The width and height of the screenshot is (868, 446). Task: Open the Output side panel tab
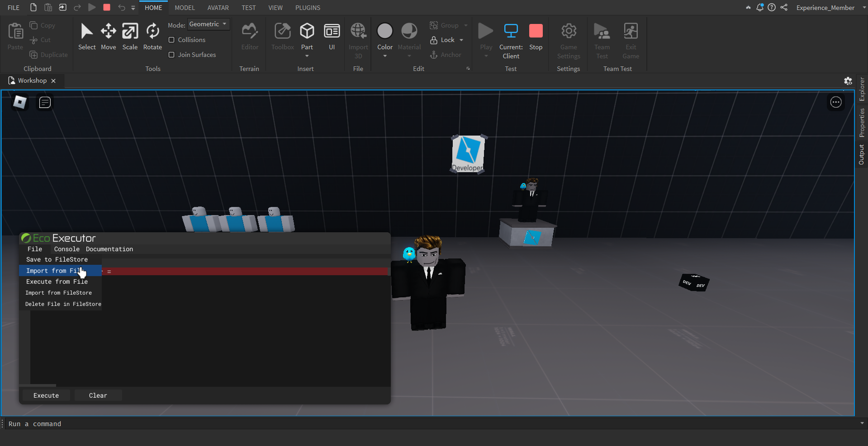coord(862,155)
